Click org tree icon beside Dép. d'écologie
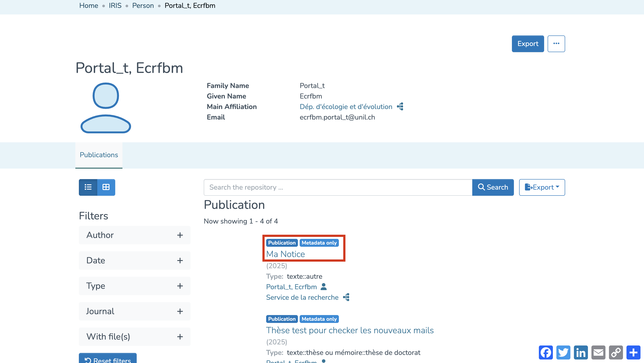The width and height of the screenshot is (644, 363). (x=400, y=106)
